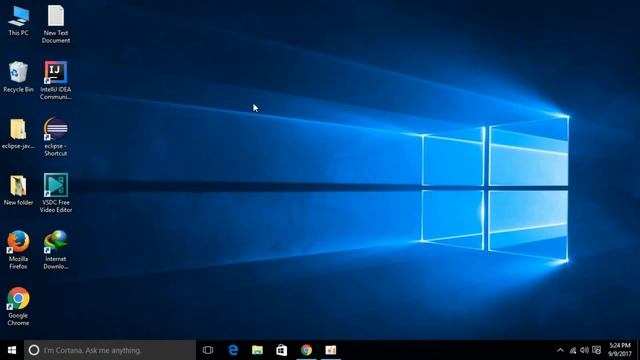The width and height of the screenshot is (640, 360).
Task: Open the network status tray icon
Action: point(573,350)
